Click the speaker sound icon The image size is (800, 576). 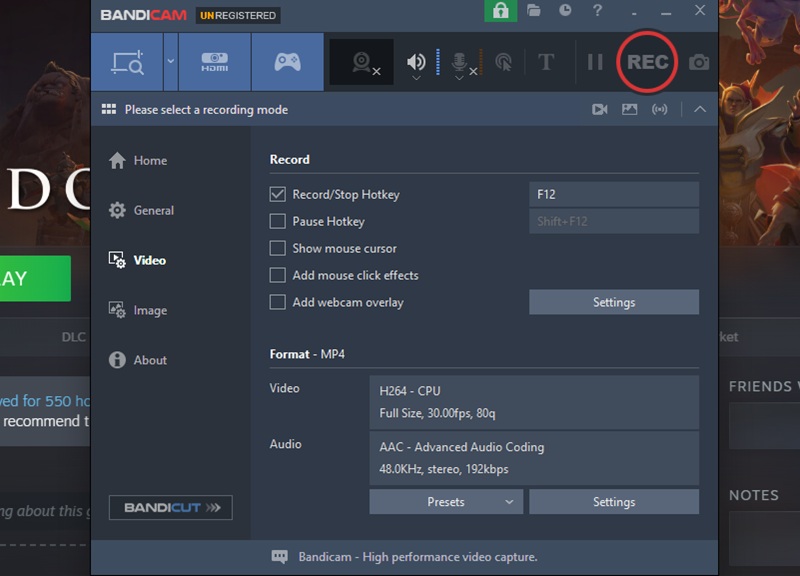(416, 62)
